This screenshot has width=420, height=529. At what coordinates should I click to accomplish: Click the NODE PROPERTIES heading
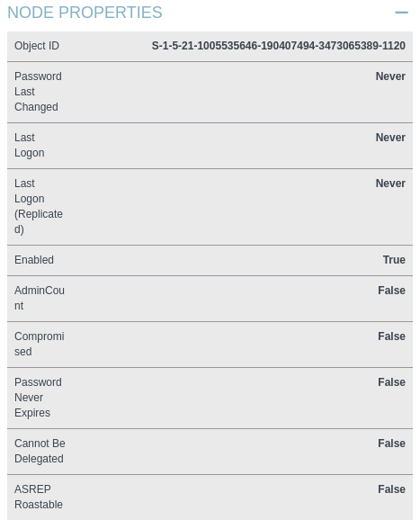(85, 13)
